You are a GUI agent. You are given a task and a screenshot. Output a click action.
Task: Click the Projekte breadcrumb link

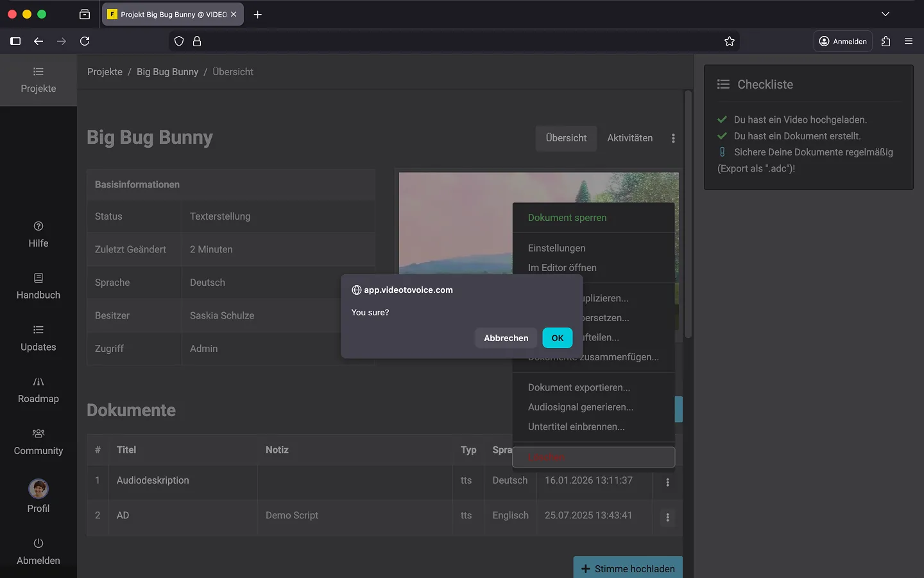coord(105,72)
